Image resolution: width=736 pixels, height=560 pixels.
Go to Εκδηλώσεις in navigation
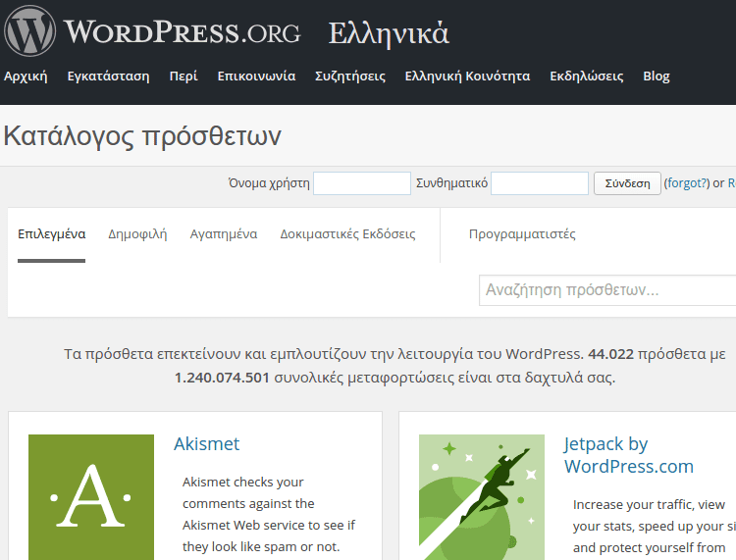[x=587, y=76]
